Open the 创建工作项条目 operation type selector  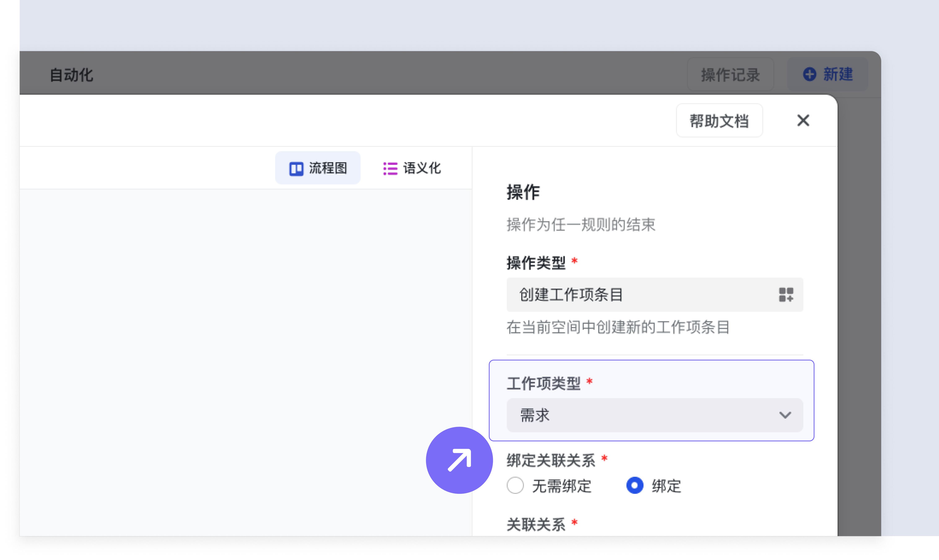(x=654, y=295)
